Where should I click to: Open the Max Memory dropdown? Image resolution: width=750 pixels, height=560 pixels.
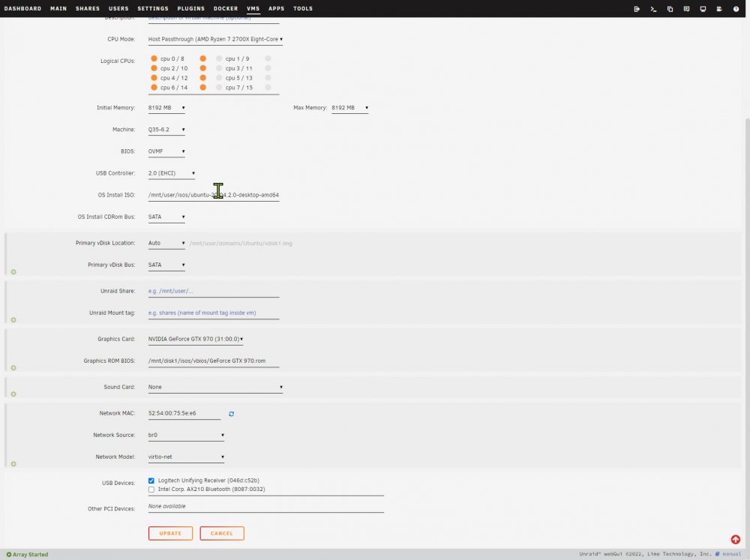(350, 108)
